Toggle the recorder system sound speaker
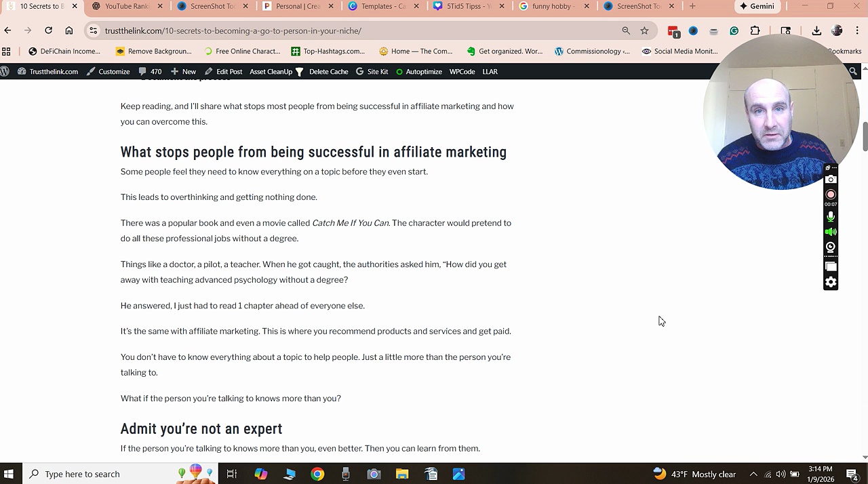Viewport: 868px width, 484px height. pos(831,232)
